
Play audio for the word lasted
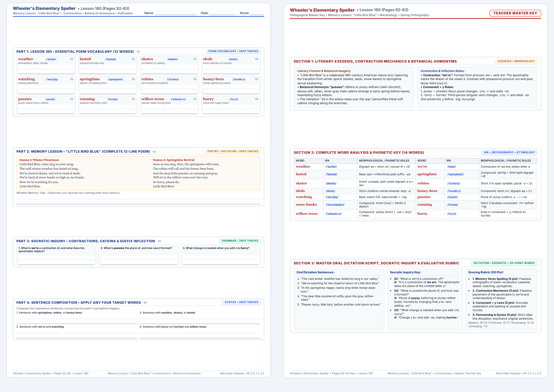click(133, 59)
